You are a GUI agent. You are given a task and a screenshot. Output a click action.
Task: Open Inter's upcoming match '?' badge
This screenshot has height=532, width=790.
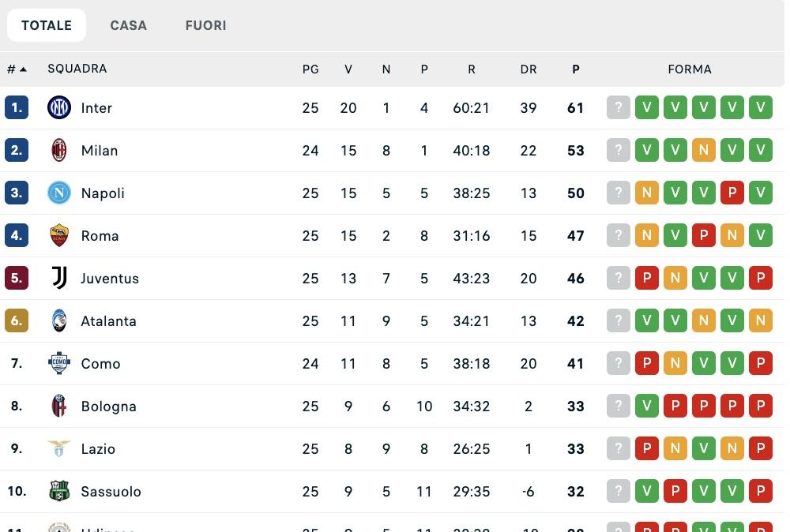pos(619,108)
